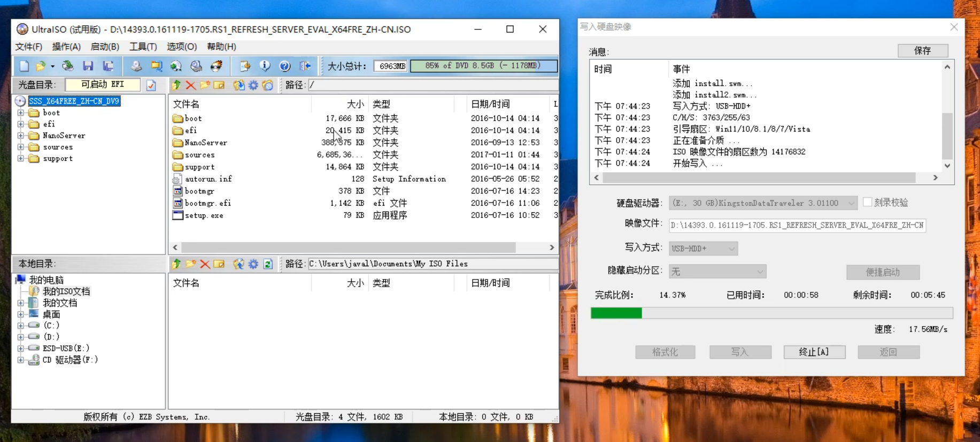Open the 硬盘驱动器 Kingston drive dropdown
This screenshot has width=980, height=442.
(851, 203)
